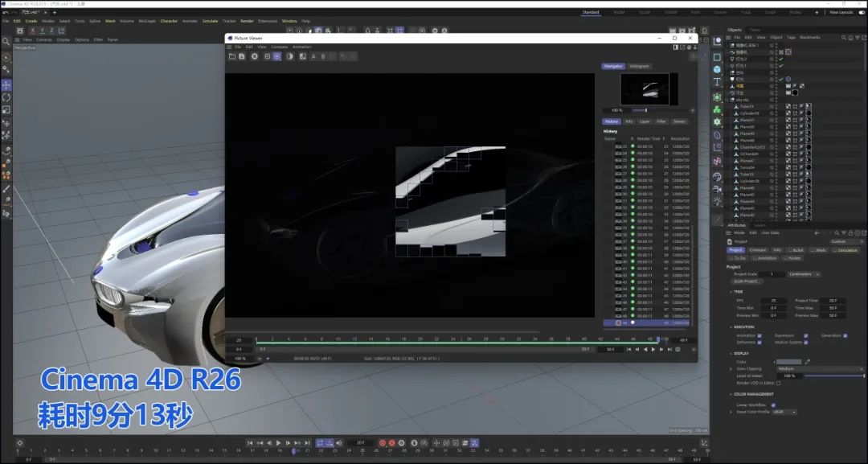868x464 pixels.
Task: Open the Cineware tab in Attributes
Action: [x=758, y=250]
